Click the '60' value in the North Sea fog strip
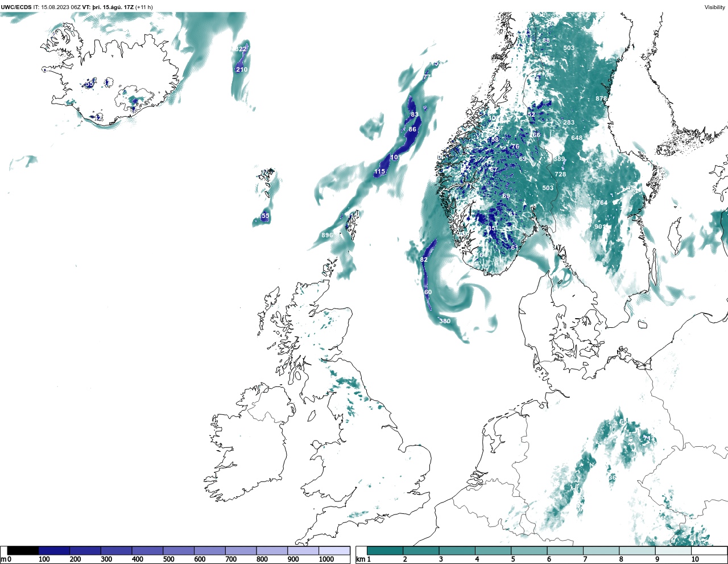 [428, 292]
